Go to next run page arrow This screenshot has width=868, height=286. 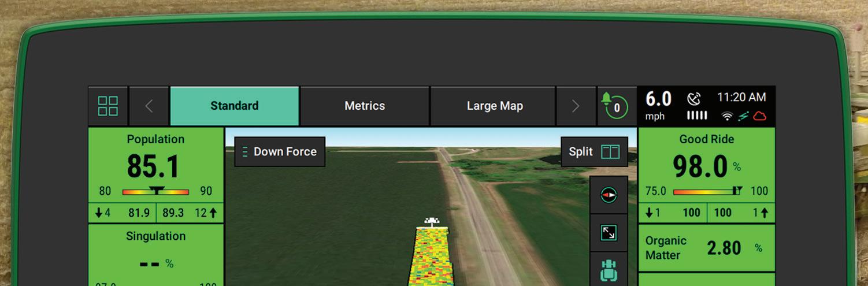click(575, 106)
